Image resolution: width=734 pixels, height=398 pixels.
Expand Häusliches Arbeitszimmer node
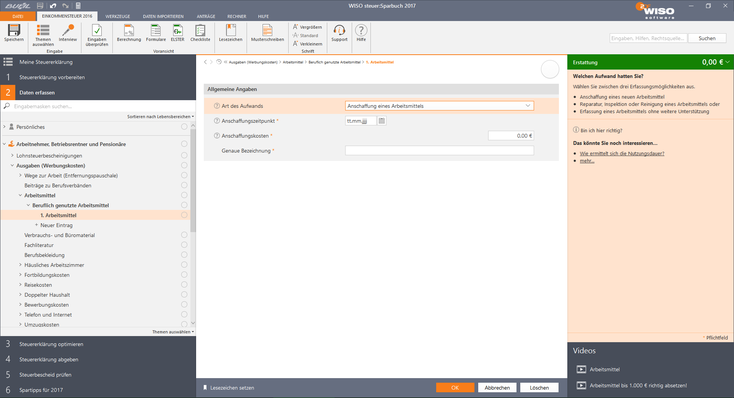click(20, 265)
